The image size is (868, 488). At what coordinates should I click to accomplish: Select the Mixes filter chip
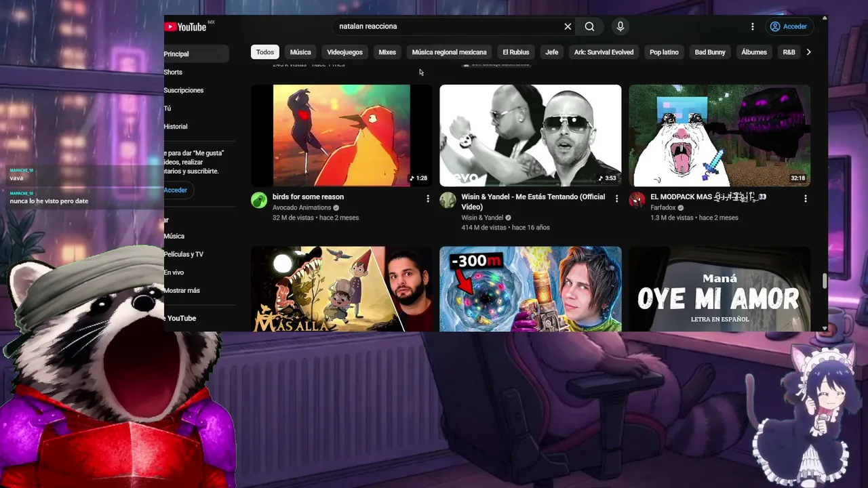point(387,52)
